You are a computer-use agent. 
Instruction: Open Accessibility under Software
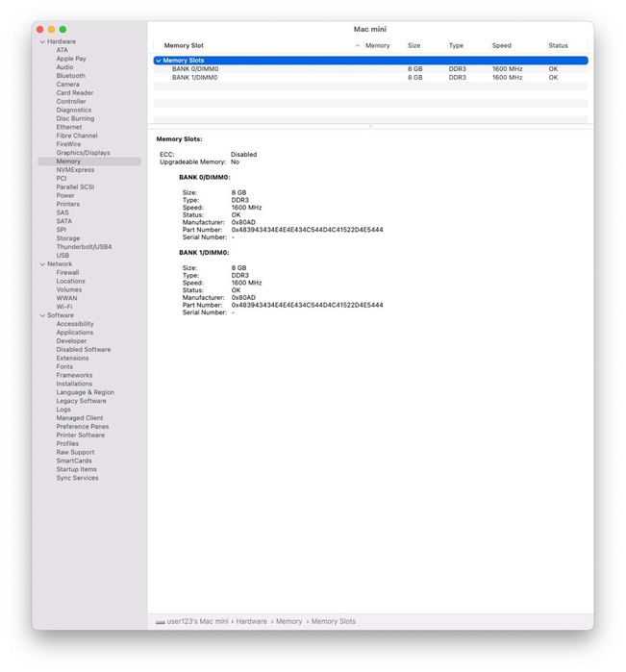[75, 324]
